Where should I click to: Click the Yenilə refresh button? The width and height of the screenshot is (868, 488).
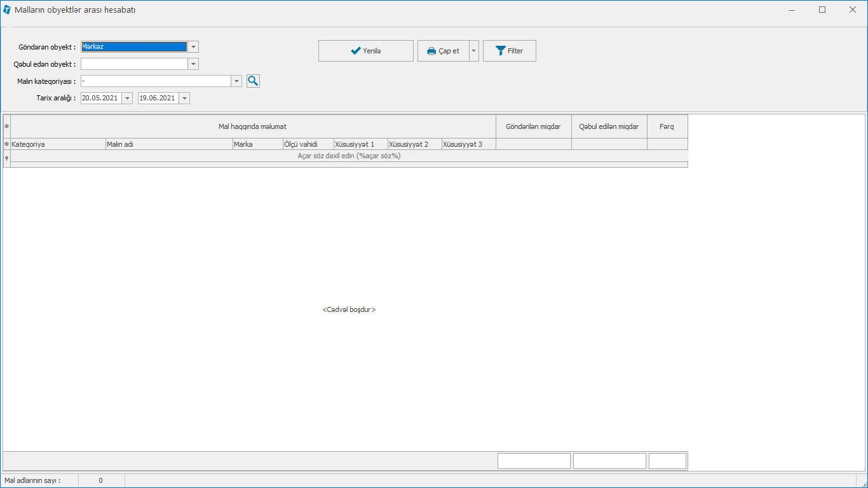tap(365, 51)
